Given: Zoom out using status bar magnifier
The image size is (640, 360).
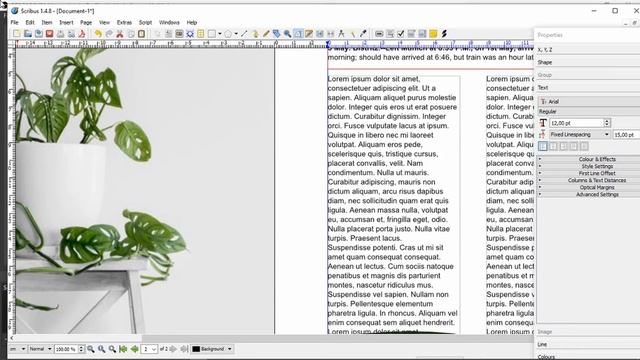Looking at the screenshot, I should point(91,349).
